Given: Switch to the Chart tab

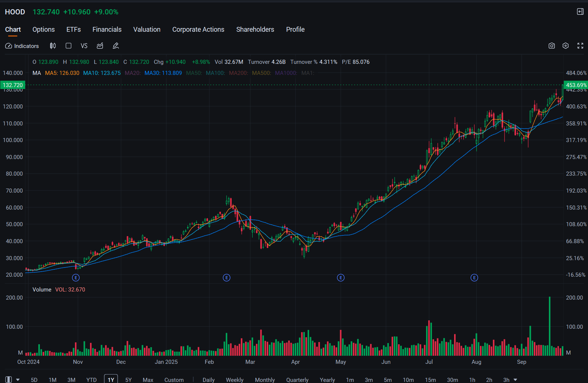Looking at the screenshot, I should pyautogui.click(x=13, y=30).
